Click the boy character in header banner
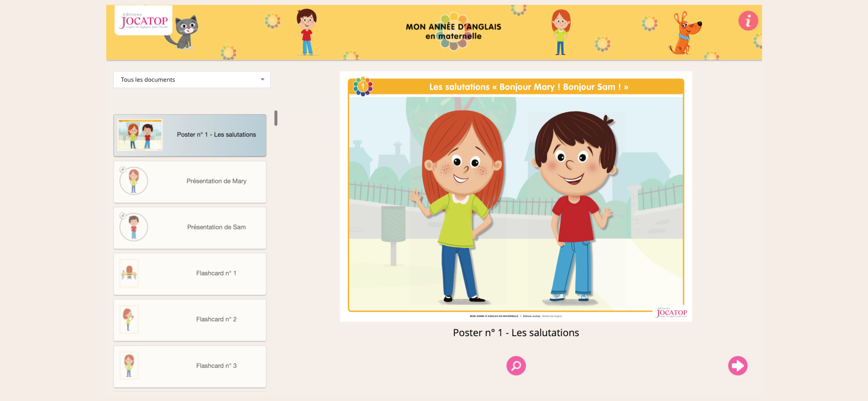The width and height of the screenshot is (868, 401). pyautogui.click(x=306, y=32)
